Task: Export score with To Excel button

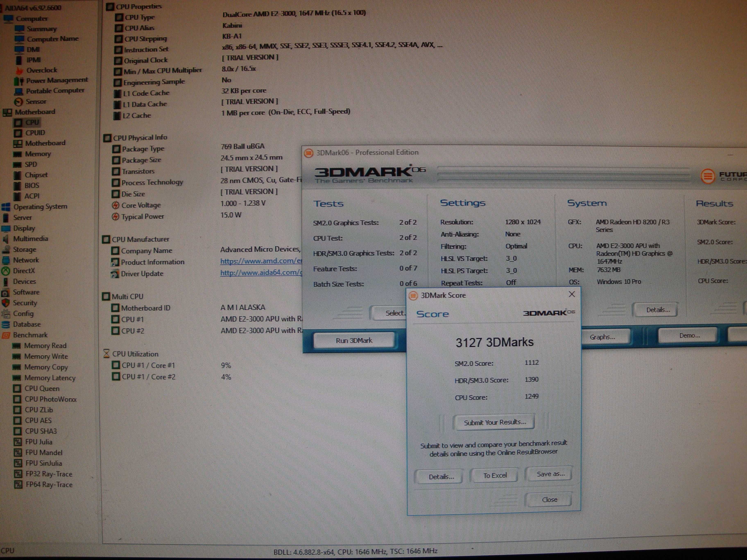Action: click(x=495, y=475)
